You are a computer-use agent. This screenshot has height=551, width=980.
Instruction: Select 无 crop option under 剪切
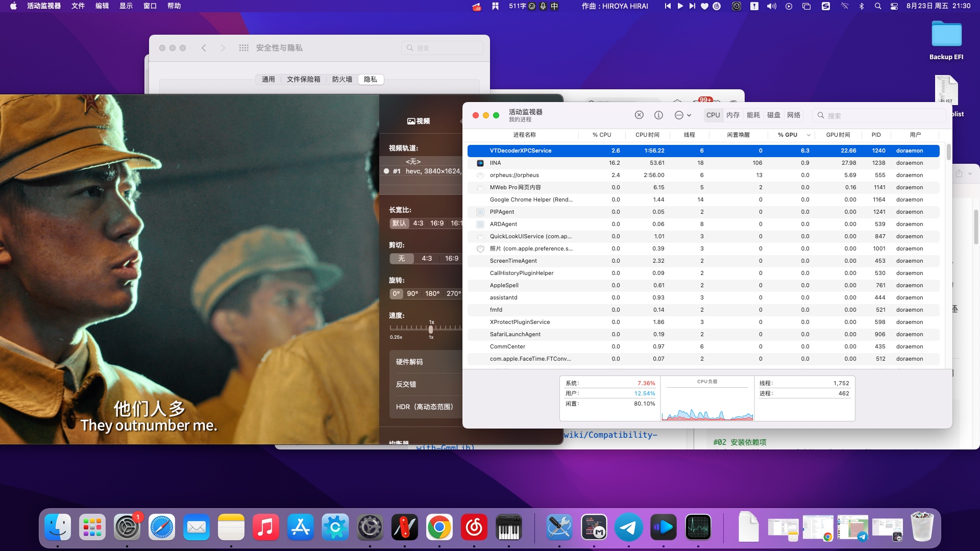402,258
